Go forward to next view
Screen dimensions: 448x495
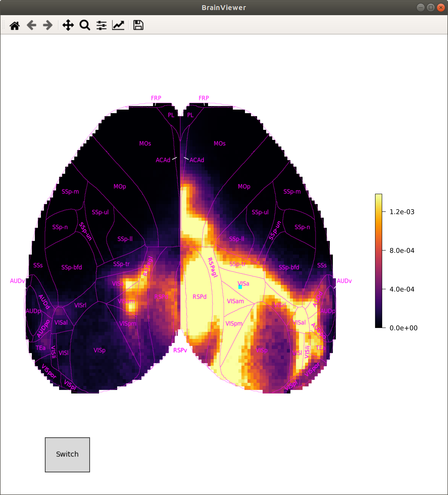pos(48,25)
